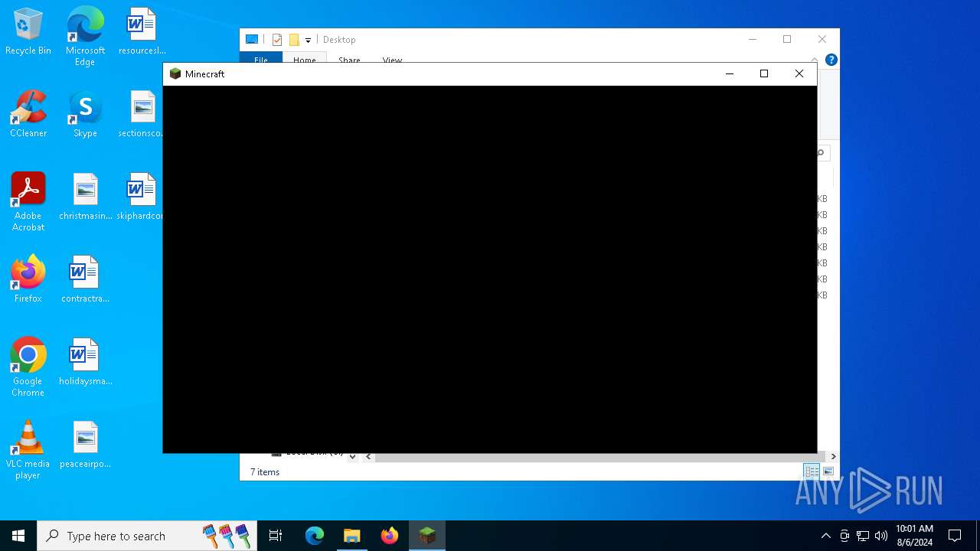Viewport: 980px width, 551px height.
Task: Click the horizontal scrollbar left arrow in File Explorer
Action: [369, 456]
